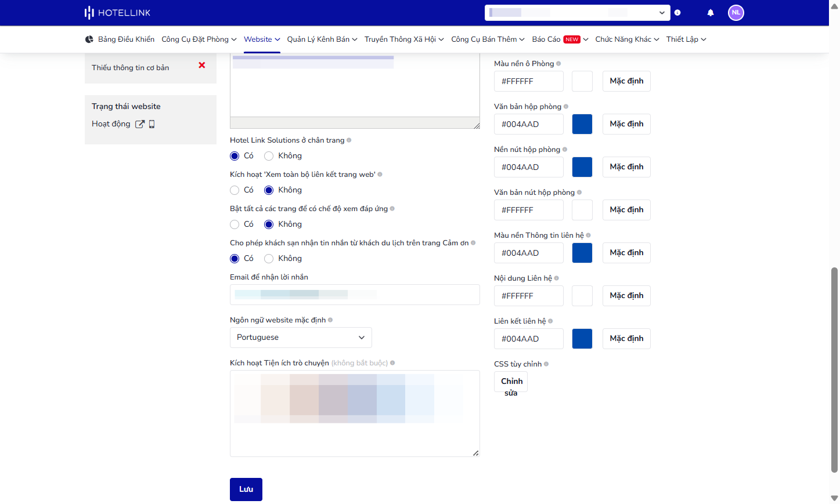Open Báo Cáo NEW menu

[560, 39]
